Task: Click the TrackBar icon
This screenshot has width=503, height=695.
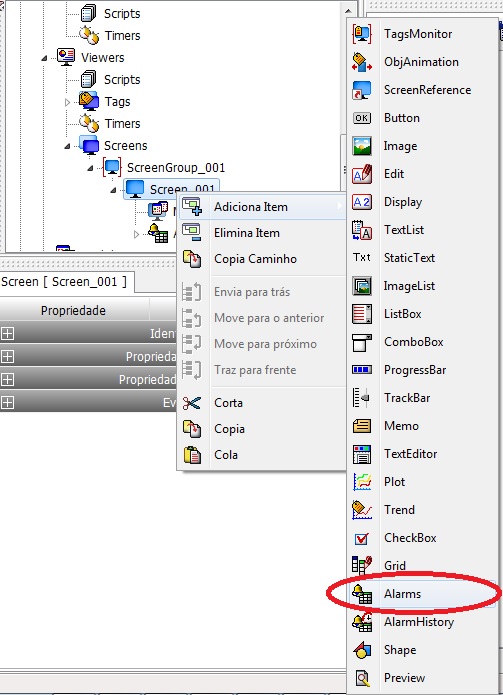Action: click(x=362, y=398)
